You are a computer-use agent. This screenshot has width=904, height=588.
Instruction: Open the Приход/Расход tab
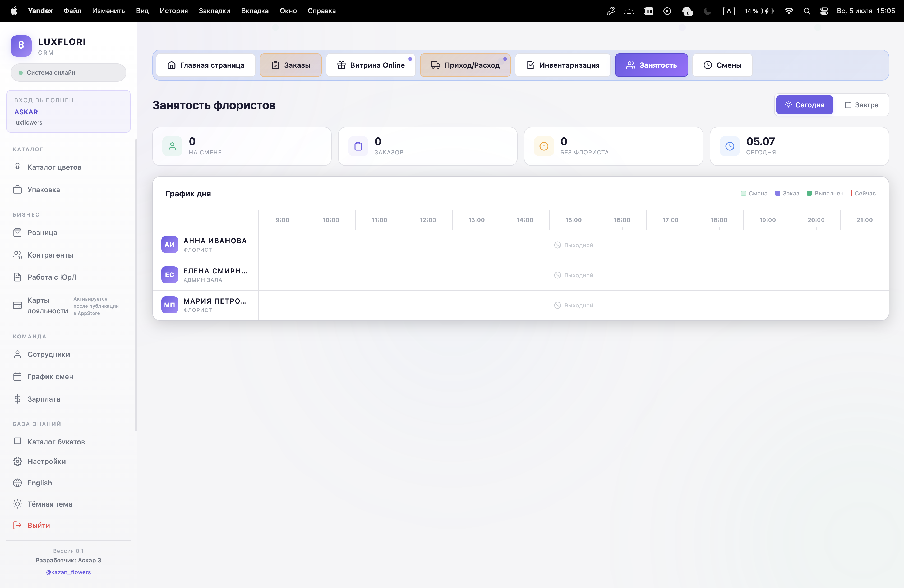(x=465, y=65)
